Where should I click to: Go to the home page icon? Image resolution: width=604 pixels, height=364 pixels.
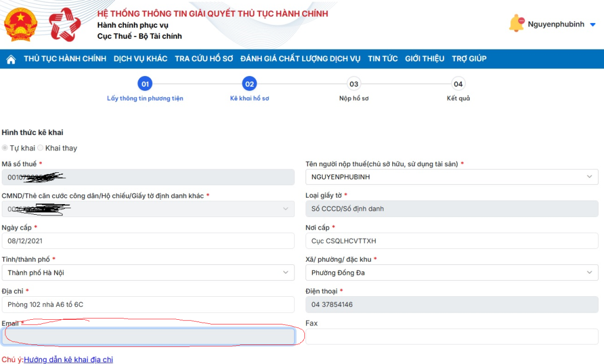coord(11,60)
